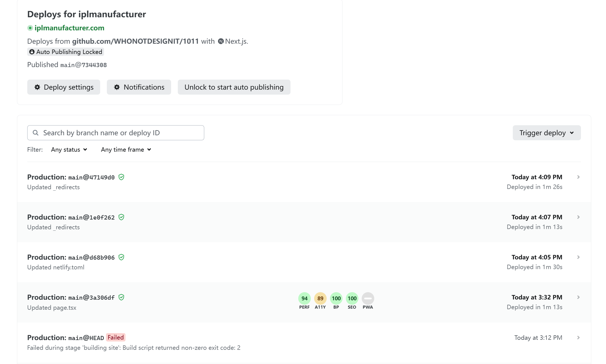606x364 pixels.
Task: Unlock to start auto publishing
Action: tap(234, 87)
